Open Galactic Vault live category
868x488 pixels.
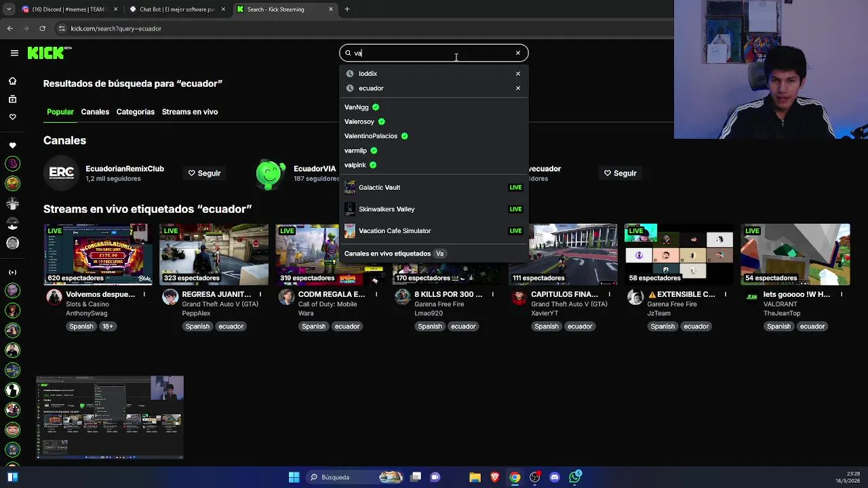pos(433,188)
